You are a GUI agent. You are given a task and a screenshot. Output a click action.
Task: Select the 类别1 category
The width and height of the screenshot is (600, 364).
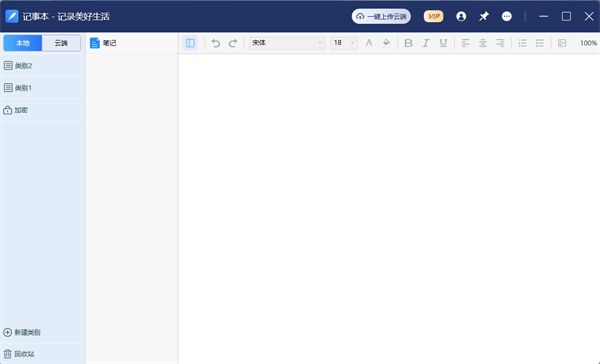click(x=42, y=88)
